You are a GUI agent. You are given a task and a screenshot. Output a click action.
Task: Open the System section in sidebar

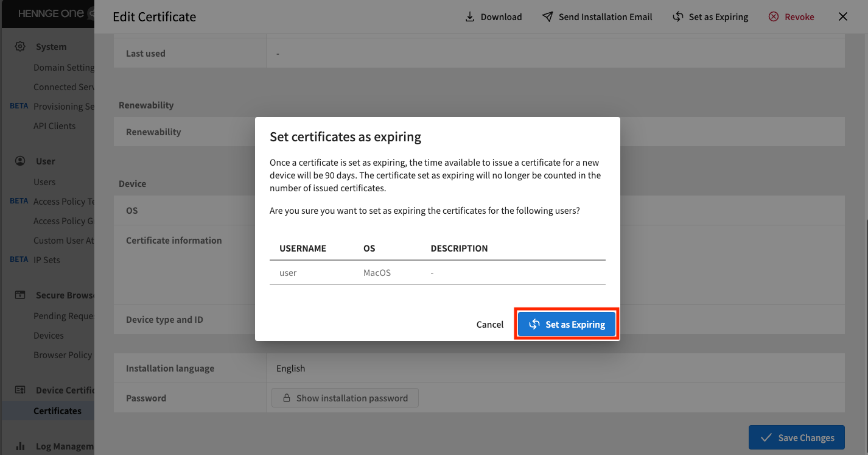click(51, 47)
